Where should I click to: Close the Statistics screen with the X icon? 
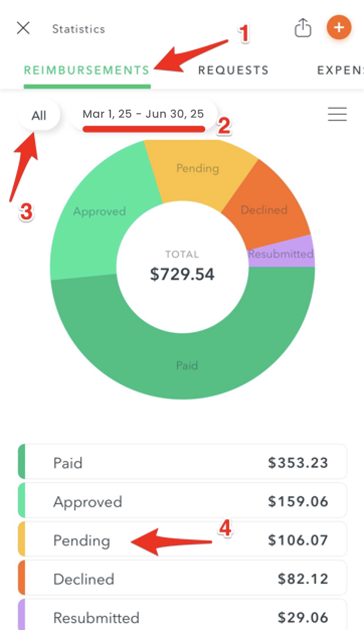pyautogui.click(x=23, y=28)
